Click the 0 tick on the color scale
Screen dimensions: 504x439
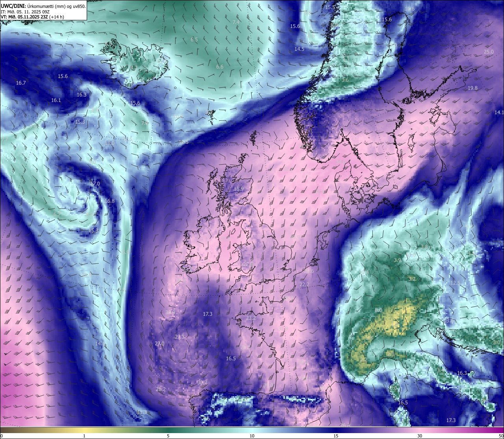coord(1,436)
